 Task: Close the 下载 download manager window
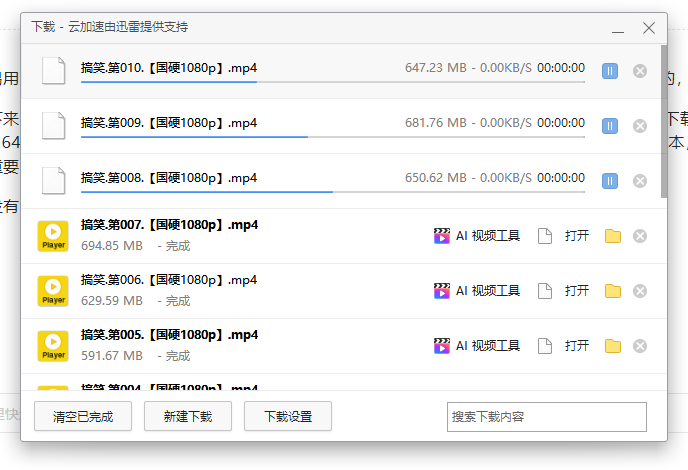click(649, 28)
